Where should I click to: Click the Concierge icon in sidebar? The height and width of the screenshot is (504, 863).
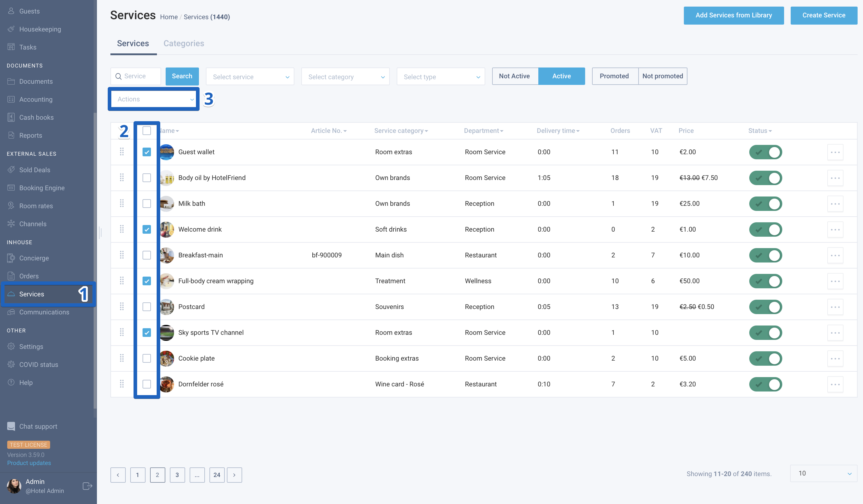11,258
